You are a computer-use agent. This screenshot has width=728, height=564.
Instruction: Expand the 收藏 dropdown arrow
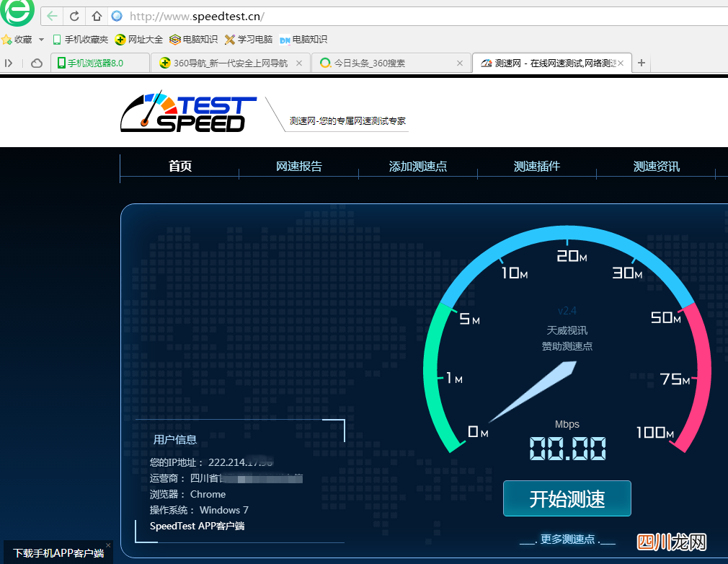click(x=41, y=40)
